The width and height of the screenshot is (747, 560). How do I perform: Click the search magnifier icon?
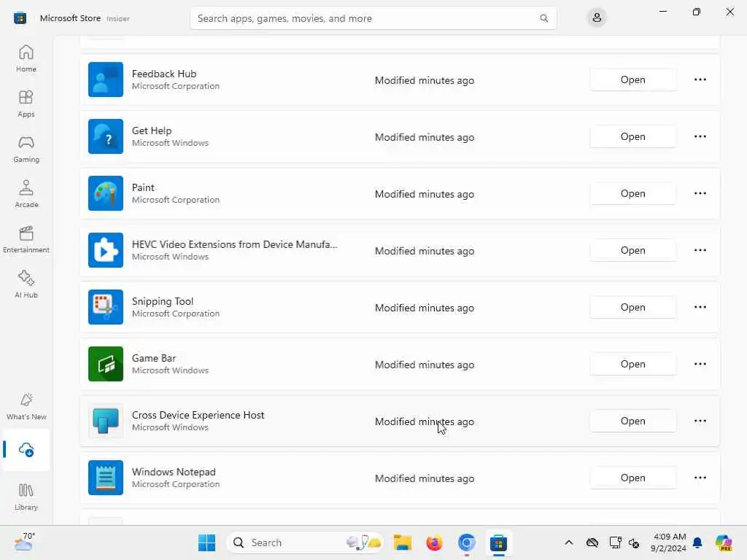[x=543, y=18]
